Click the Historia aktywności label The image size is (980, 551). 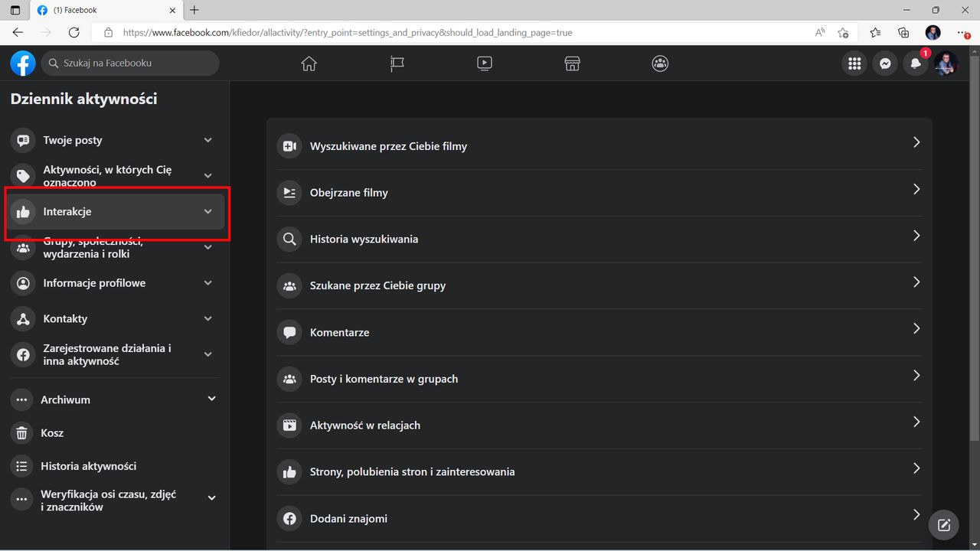[x=89, y=466]
